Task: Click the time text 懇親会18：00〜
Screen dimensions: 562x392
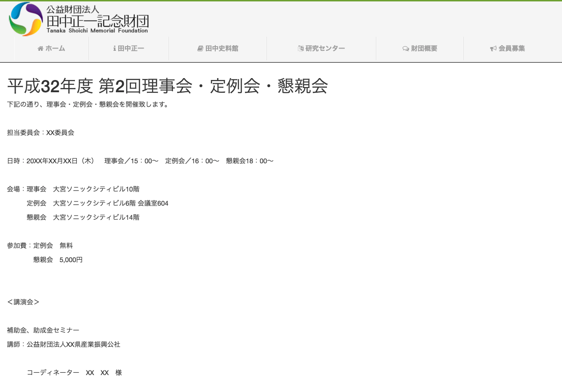Action: pos(250,161)
